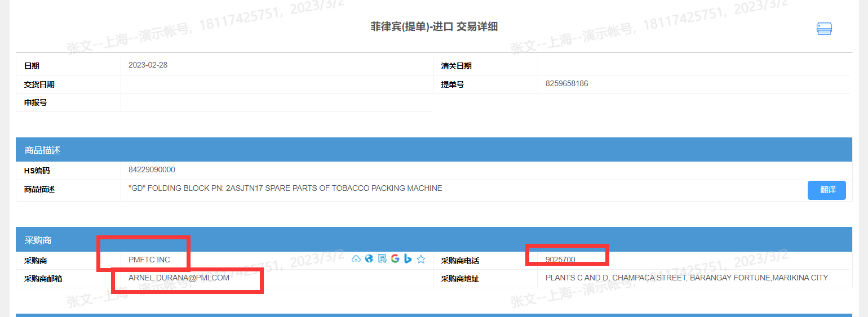Select the HS code 84229090000
The image size is (868, 317).
(152, 169)
